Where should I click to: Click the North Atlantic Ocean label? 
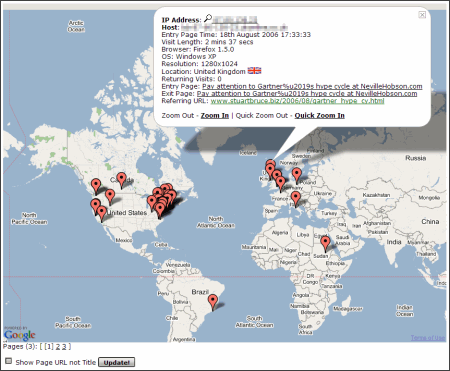[216, 222]
